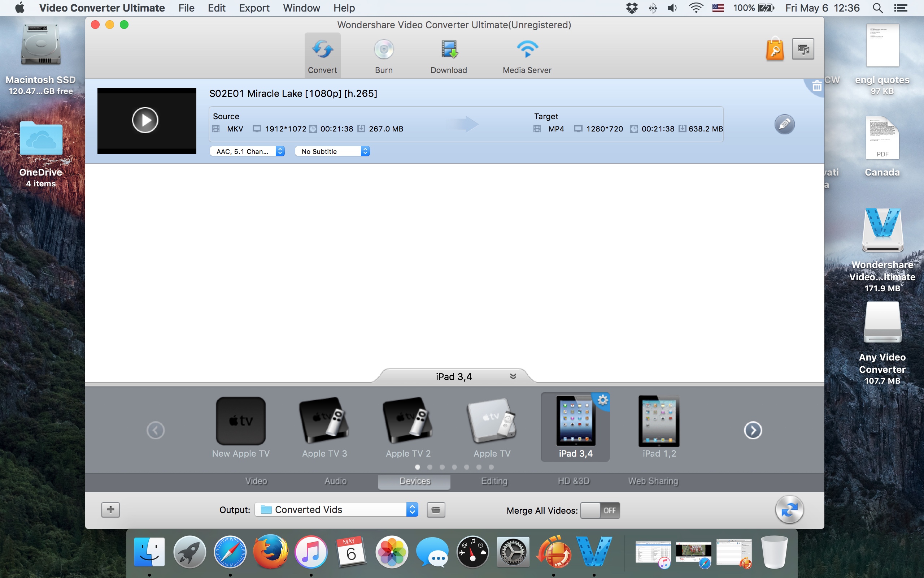
Task: Go to previous page of device presets
Action: click(156, 431)
